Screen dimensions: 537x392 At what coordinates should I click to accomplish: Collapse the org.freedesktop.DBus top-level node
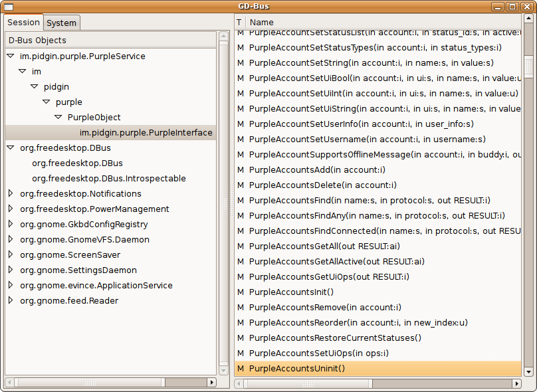(11, 147)
